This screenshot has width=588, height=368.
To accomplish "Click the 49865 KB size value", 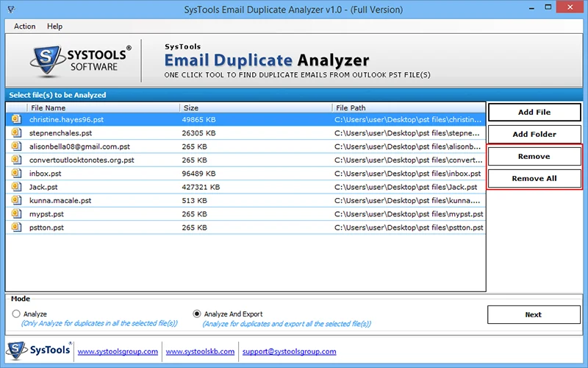I will [x=198, y=120].
